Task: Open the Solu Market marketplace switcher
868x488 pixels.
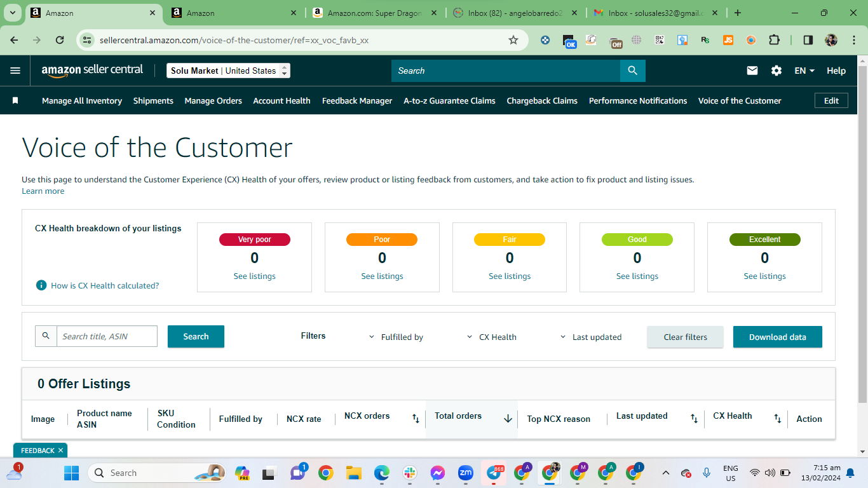Action: click(229, 71)
